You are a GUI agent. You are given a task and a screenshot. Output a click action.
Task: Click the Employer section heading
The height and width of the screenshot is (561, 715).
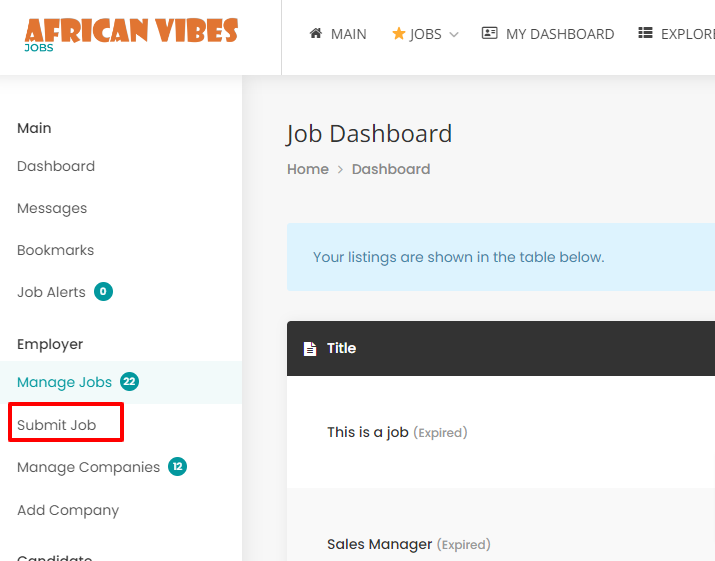(x=50, y=344)
